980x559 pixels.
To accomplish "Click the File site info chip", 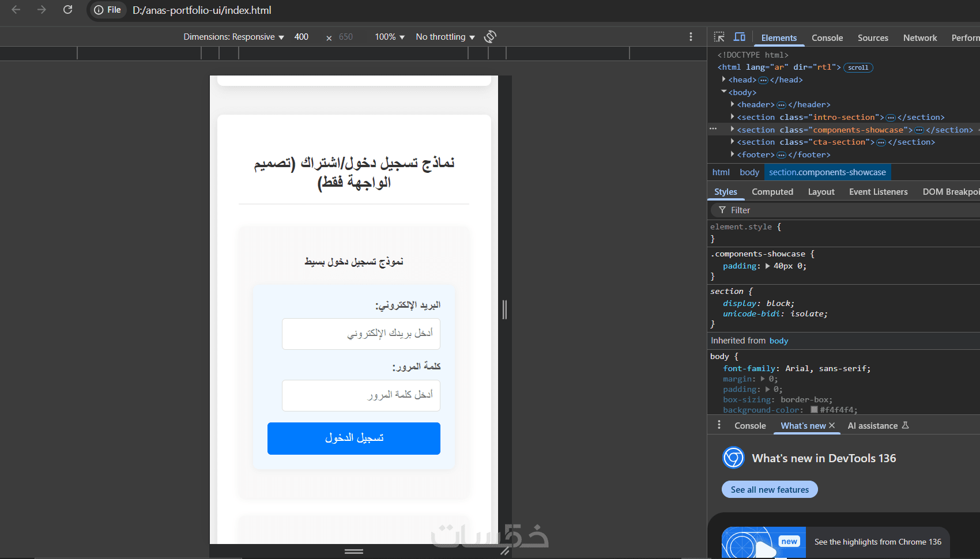I will pos(108,10).
